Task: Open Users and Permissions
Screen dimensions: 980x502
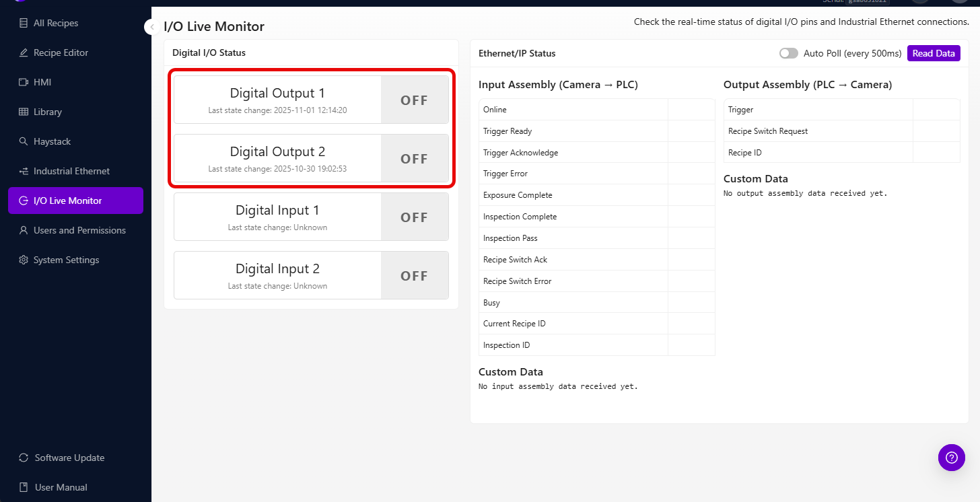Action: pos(79,230)
